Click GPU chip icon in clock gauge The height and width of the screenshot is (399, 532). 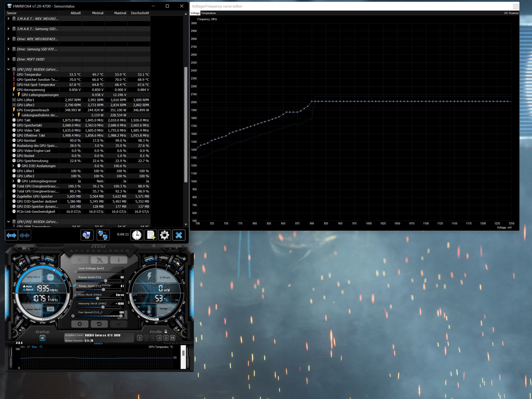pos(50,277)
